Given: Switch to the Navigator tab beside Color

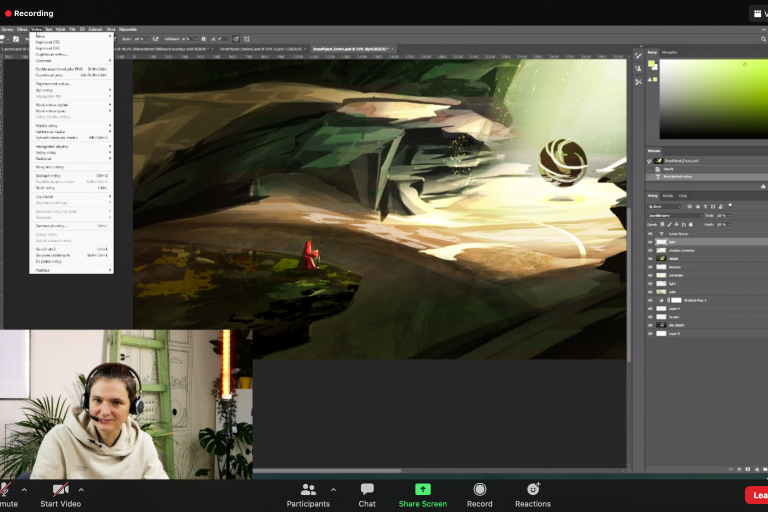Looking at the screenshot, I should point(669,51).
